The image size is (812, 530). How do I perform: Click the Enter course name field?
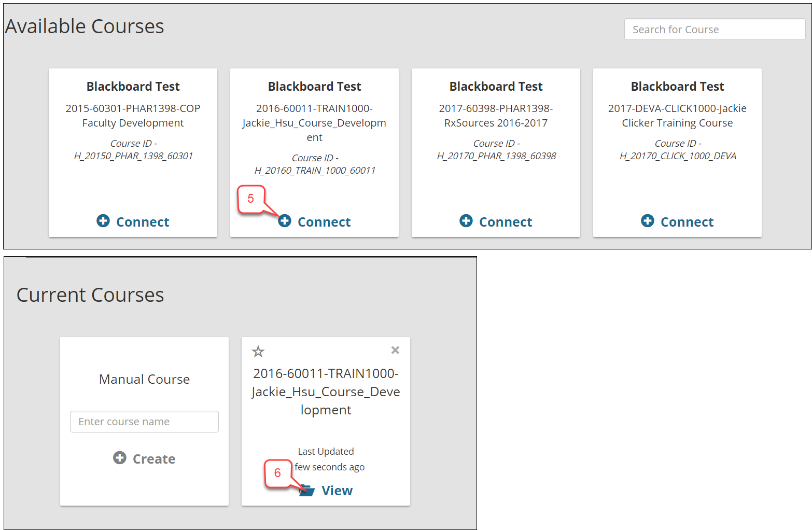[144, 422]
